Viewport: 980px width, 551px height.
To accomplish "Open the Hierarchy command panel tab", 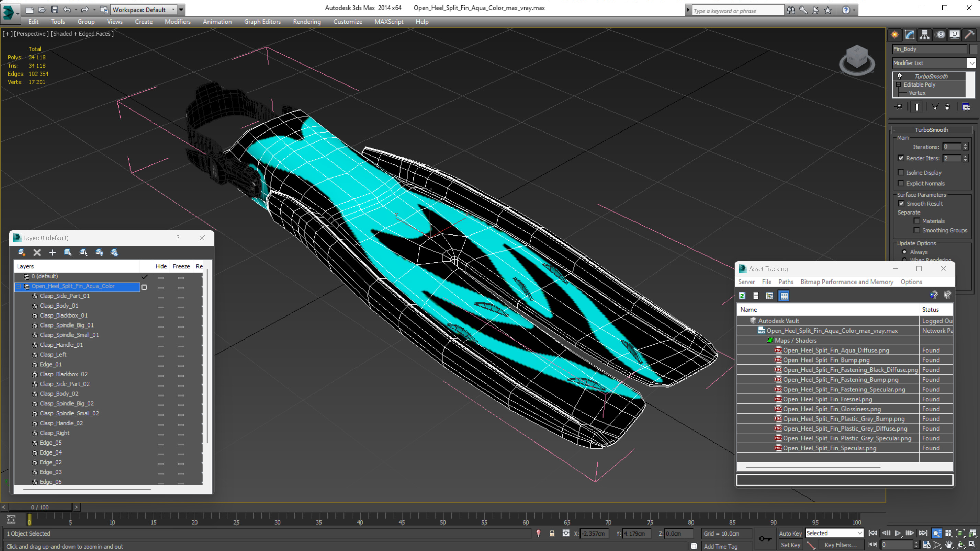I will (924, 35).
